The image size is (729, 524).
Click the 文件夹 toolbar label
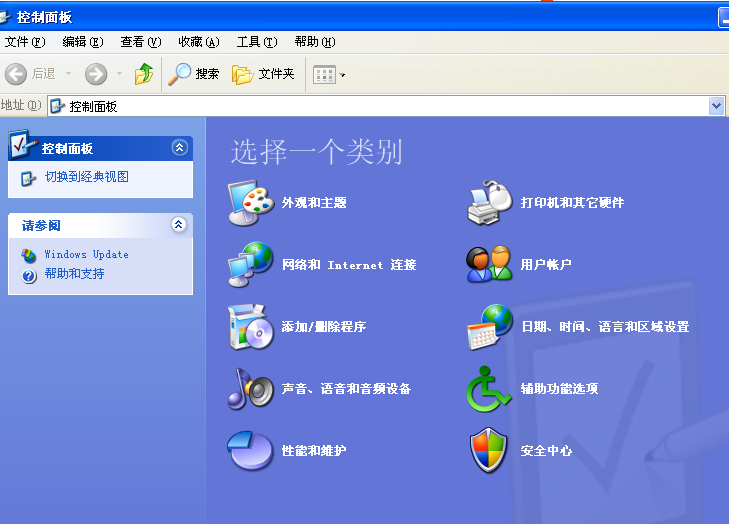click(x=276, y=74)
